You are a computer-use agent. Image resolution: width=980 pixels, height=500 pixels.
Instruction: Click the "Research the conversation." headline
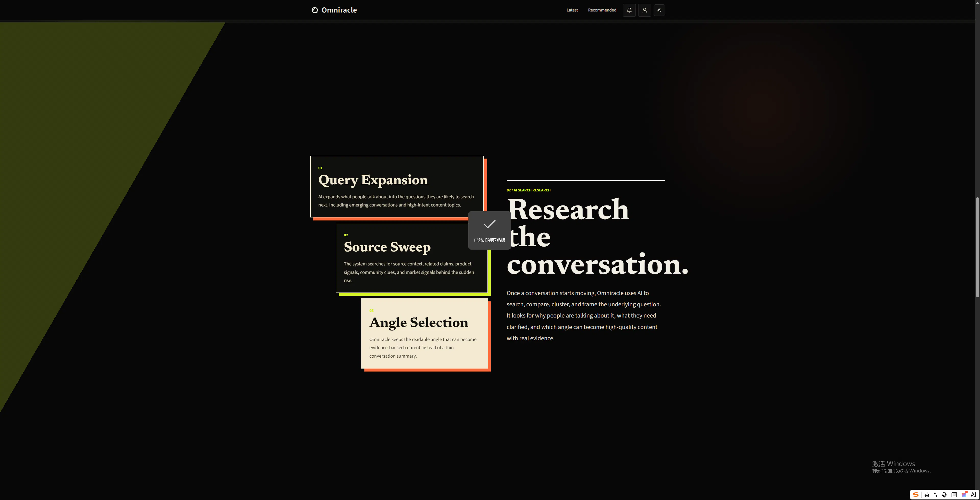(597, 236)
